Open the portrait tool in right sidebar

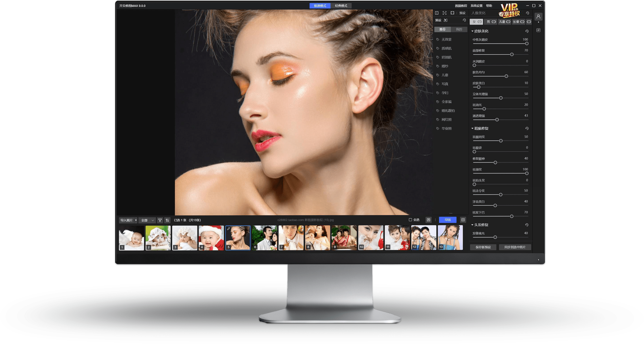tap(538, 17)
